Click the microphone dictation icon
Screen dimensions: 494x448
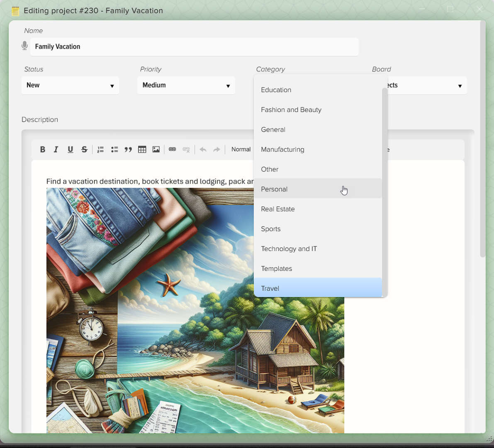point(24,46)
